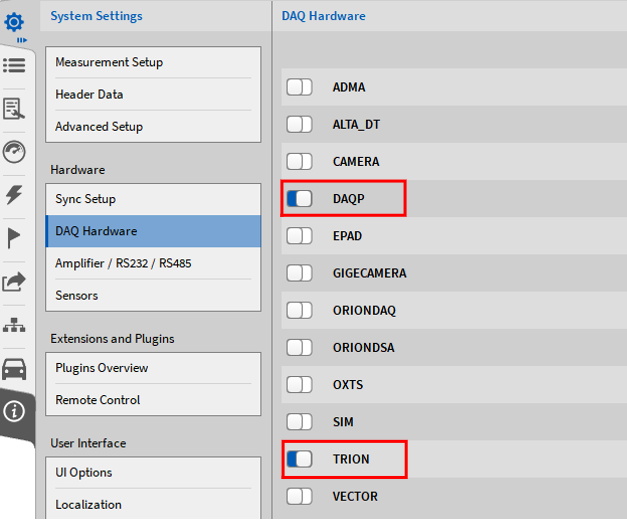Disable the DAQP hardware toggle

(x=299, y=199)
